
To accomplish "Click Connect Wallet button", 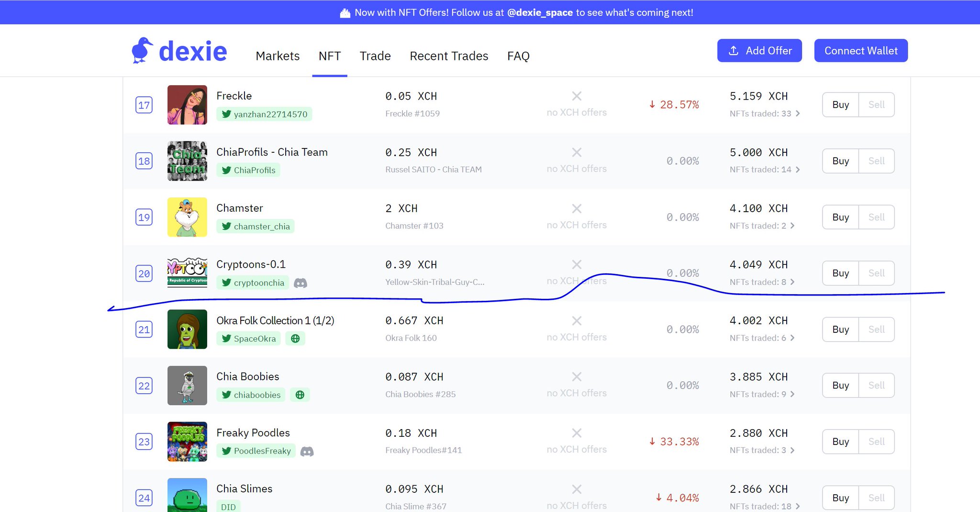I will (861, 50).
